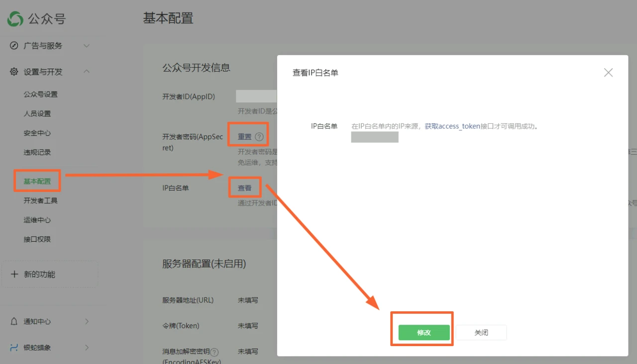Close the 查看IP白名单 dialog with the X

(608, 72)
